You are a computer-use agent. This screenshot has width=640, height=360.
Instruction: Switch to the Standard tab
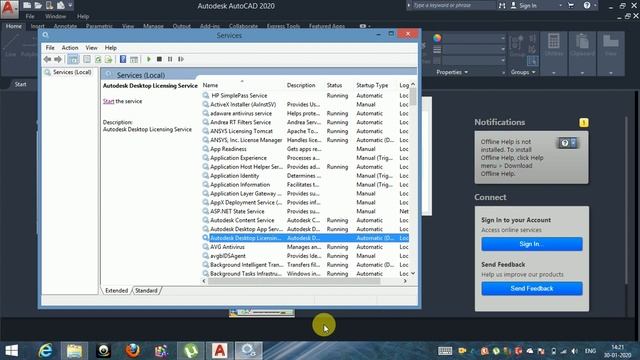tap(146, 291)
